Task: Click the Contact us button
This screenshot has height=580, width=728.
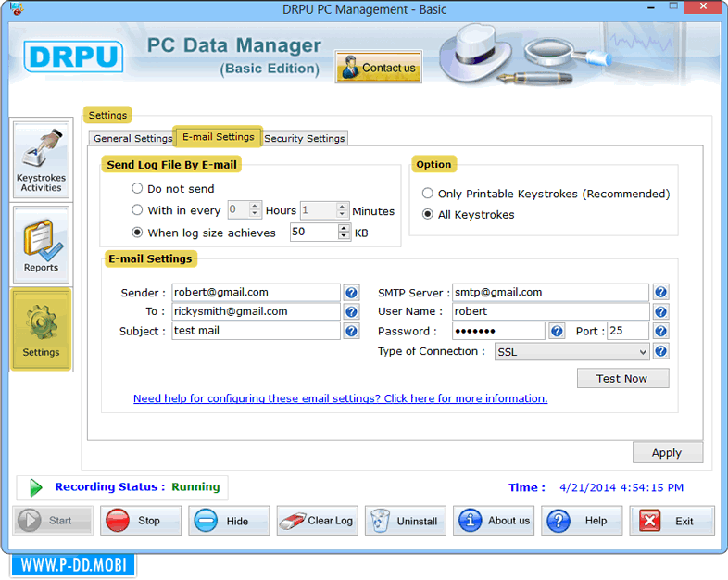Action: point(379,67)
